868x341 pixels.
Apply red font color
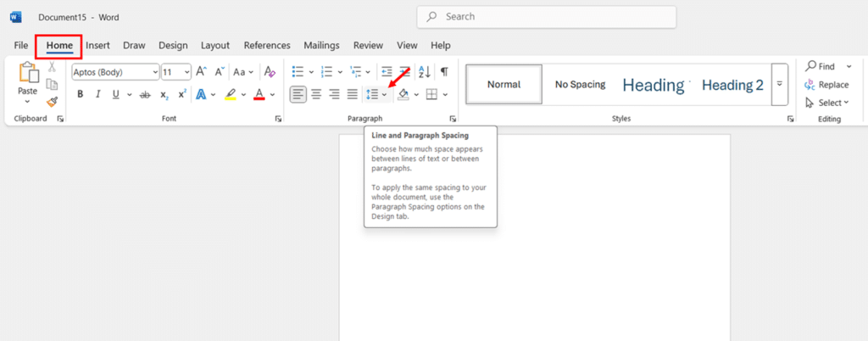(259, 95)
